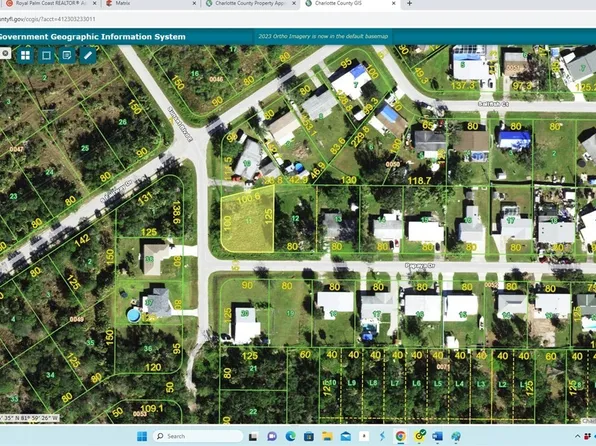Launch the Teams Chat taskbar icon
The height and width of the screenshot is (446, 596).
272,436
